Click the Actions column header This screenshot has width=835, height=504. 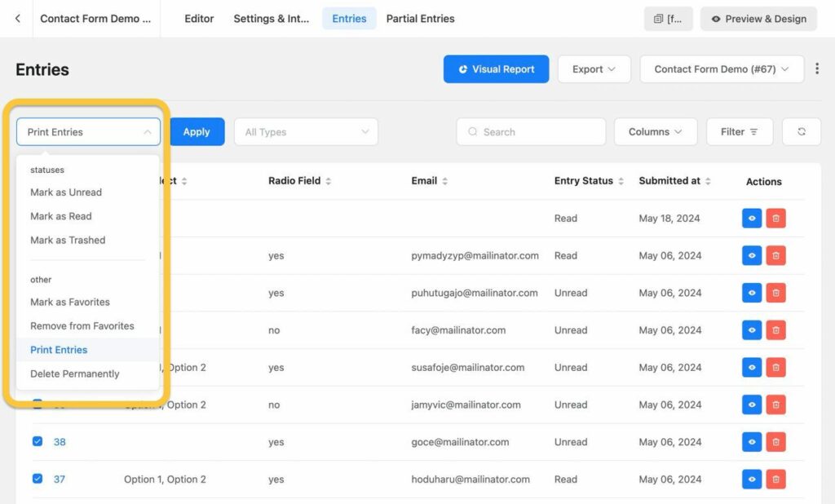click(x=763, y=182)
